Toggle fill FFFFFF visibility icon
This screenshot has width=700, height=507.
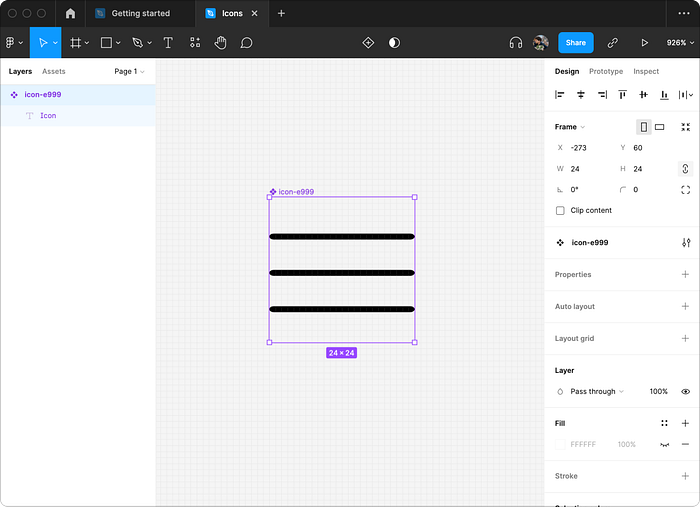(664, 445)
